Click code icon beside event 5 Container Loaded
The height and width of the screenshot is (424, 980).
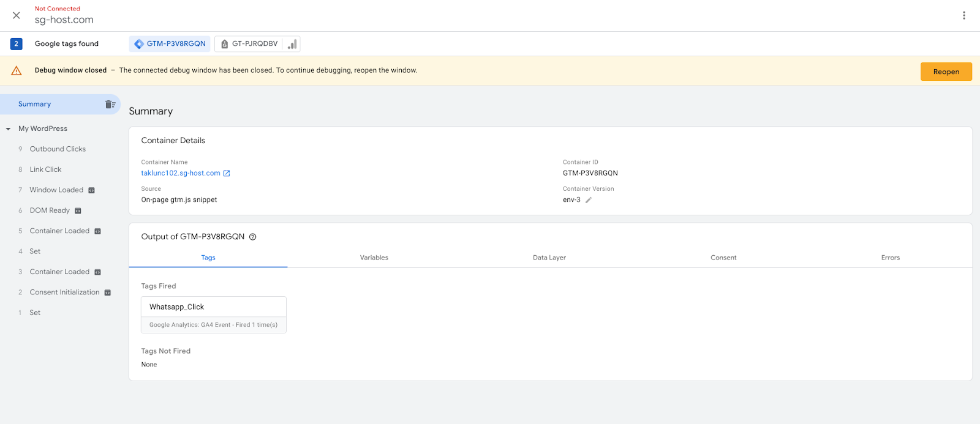tap(97, 231)
